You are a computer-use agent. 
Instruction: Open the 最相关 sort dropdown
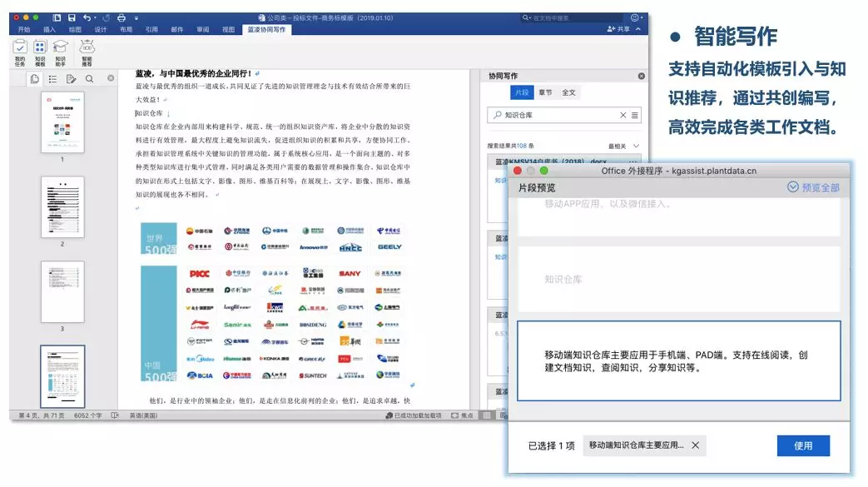[x=624, y=147]
